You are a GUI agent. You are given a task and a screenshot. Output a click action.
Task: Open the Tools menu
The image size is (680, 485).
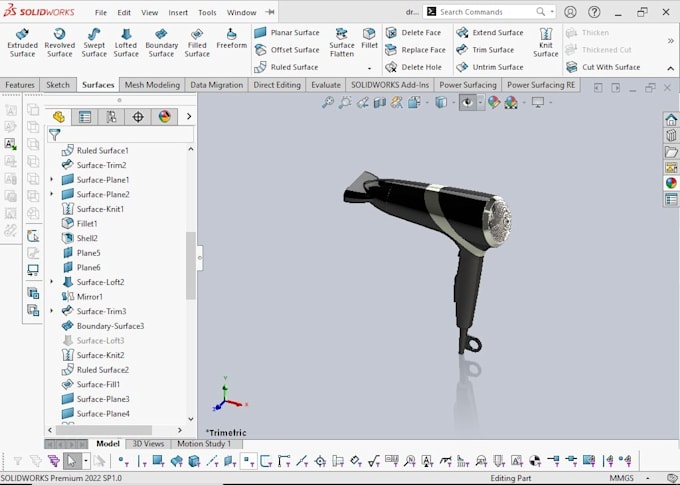207,13
